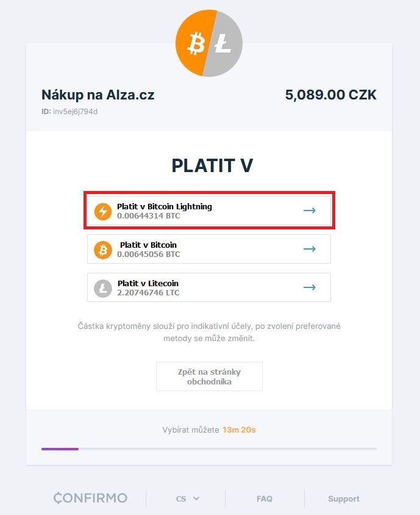The height and width of the screenshot is (515, 420).
Task: Open the Support link
Action: (344, 499)
